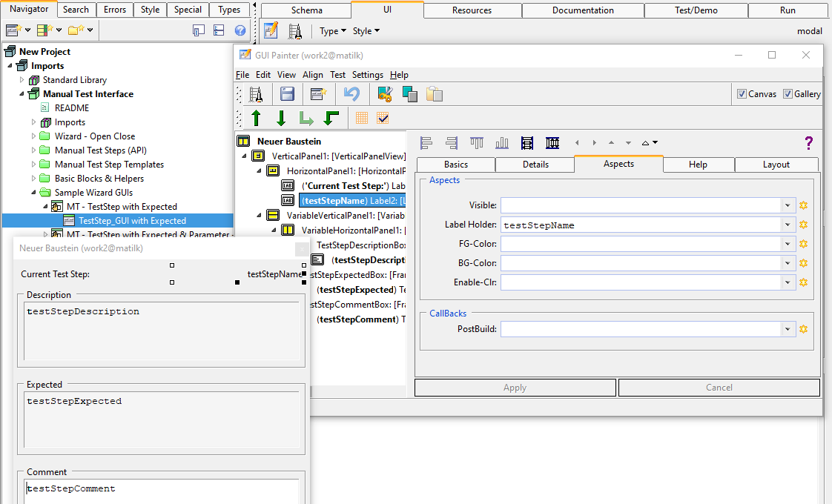
Task: Select the README item in the navigator tree
Action: coord(71,108)
